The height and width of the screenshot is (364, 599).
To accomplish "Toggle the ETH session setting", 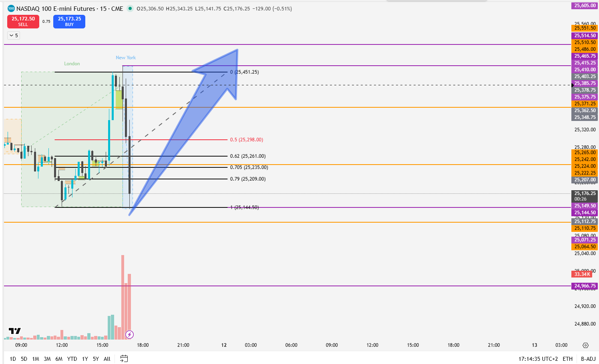I will [567, 359].
